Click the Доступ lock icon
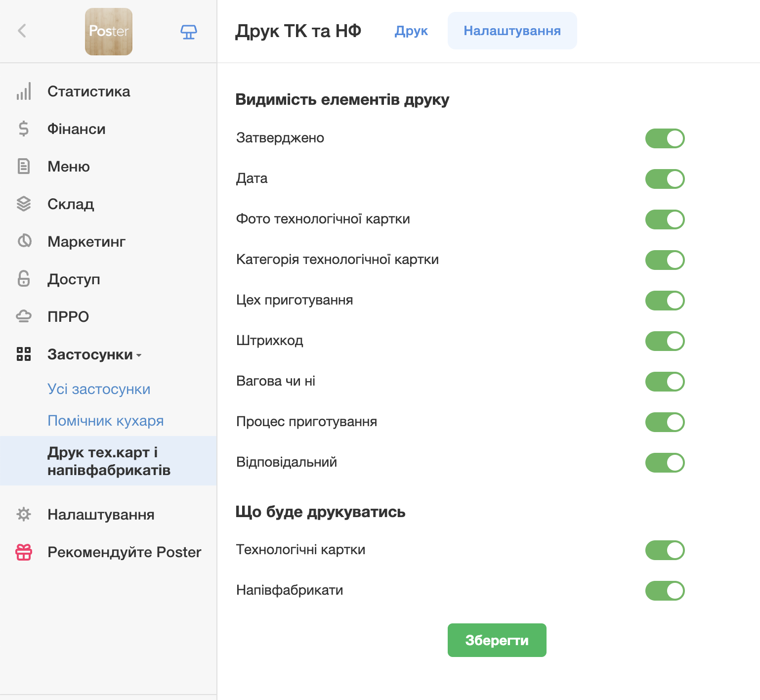The height and width of the screenshot is (700, 760). [24, 279]
